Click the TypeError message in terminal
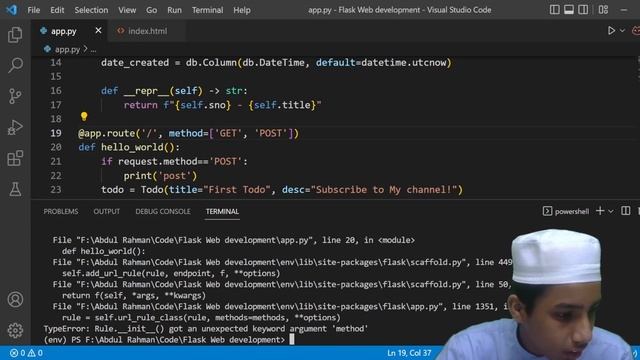The height and width of the screenshot is (360, 640). [206, 329]
